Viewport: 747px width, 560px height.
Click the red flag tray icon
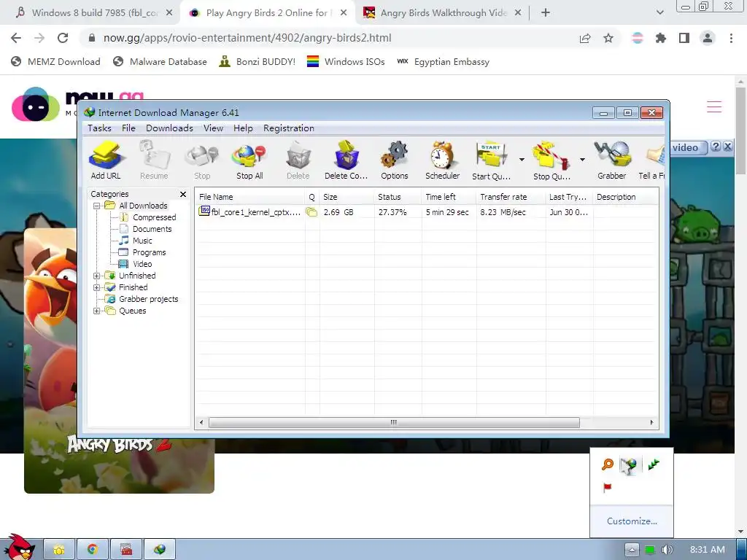click(x=607, y=488)
